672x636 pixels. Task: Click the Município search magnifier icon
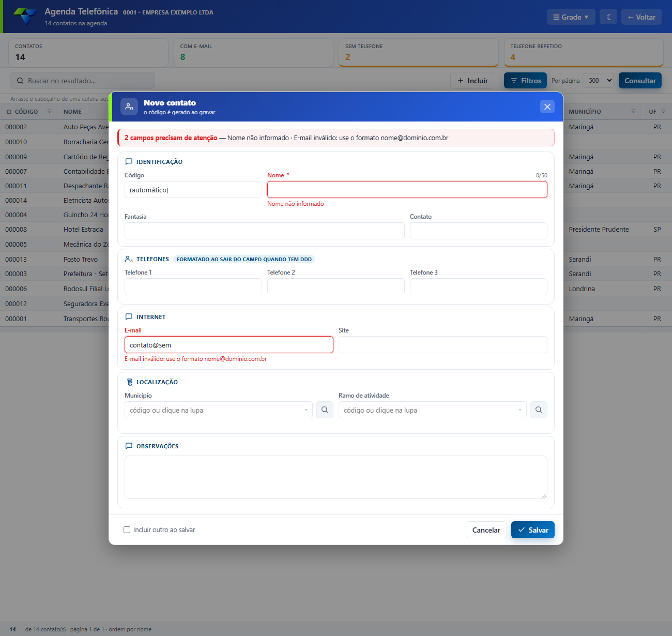coord(325,410)
